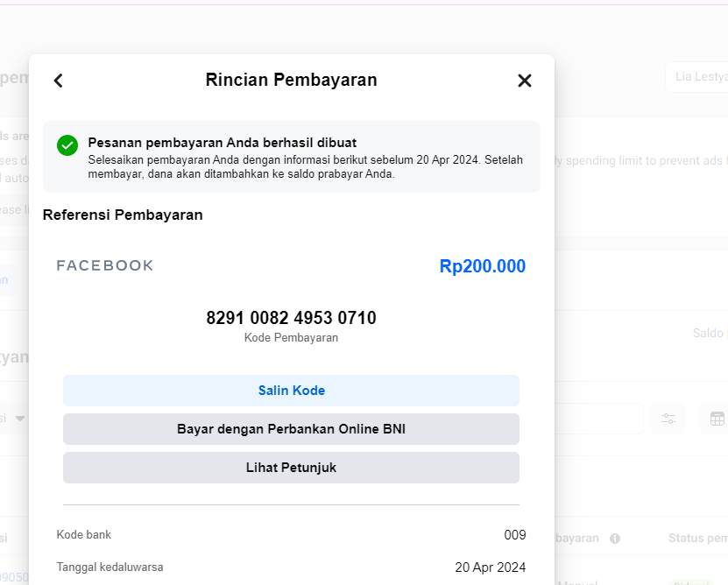The image size is (728, 585).
Task: Click the Status column header at right
Action: pos(697,539)
